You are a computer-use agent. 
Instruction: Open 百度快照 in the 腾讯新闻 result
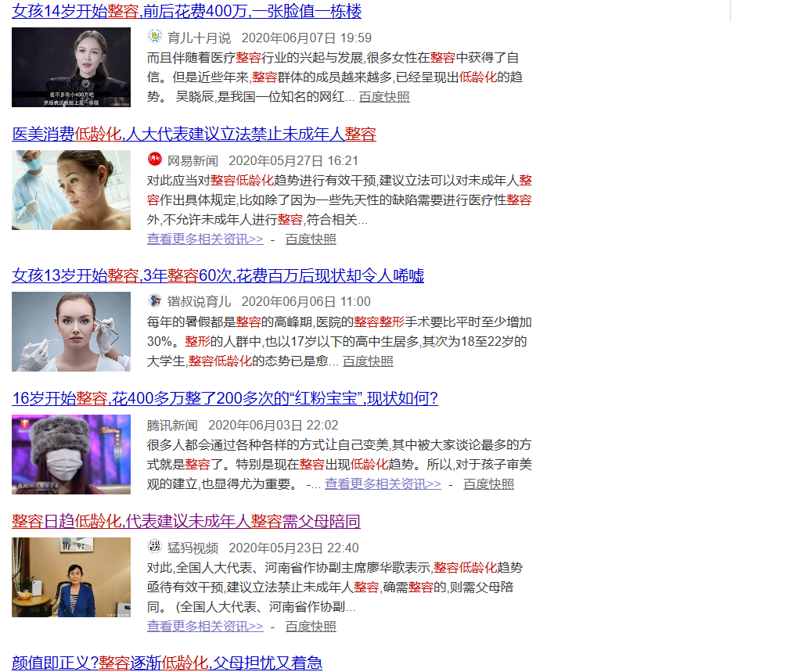488,484
